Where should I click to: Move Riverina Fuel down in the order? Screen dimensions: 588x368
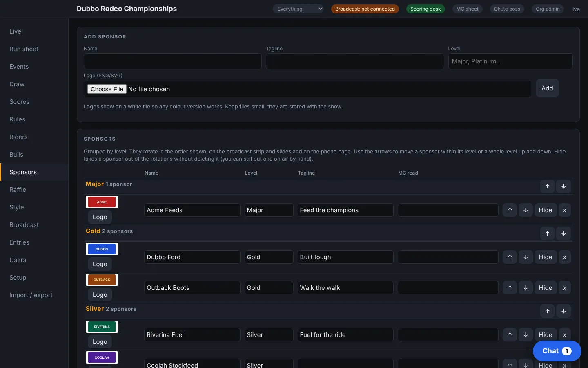pyautogui.click(x=526, y=335)
